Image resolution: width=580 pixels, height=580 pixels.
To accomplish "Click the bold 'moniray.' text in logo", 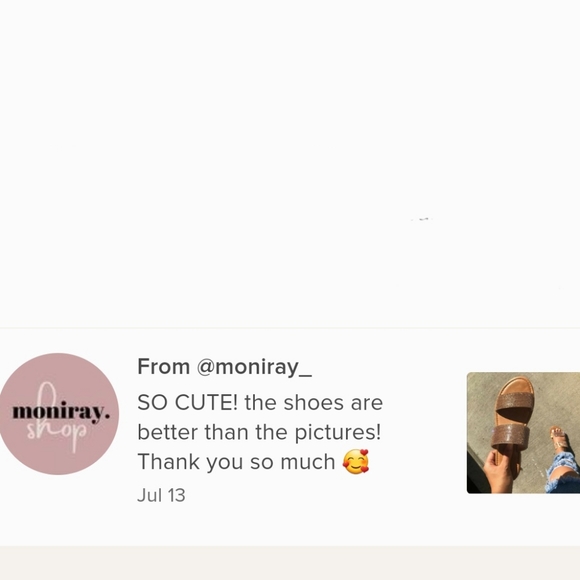I will [x=61, y=412].
